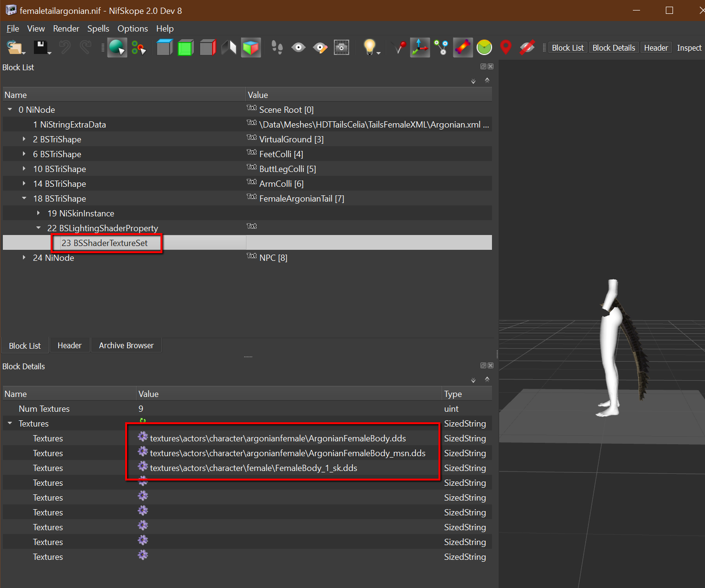Image resolution: width=705 pixels, height=588 pixels.
Task: Float the Block List panel
Action: (483, 66)
